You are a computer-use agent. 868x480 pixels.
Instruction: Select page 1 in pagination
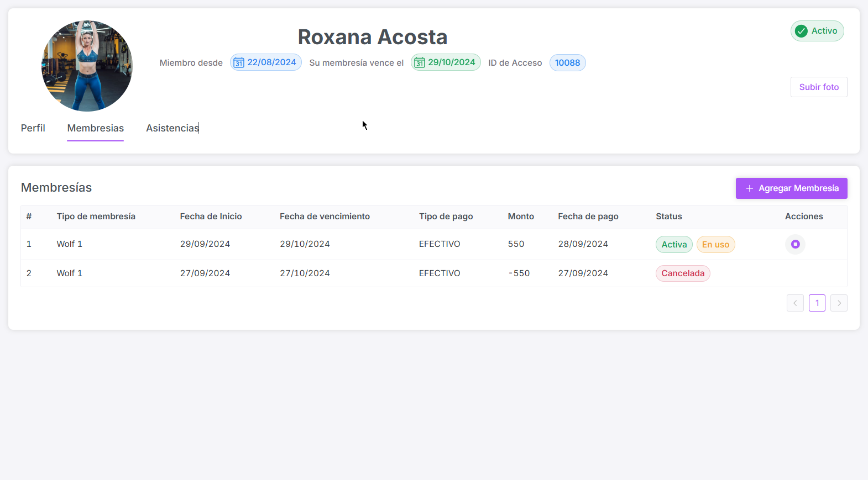click(817, 303)
